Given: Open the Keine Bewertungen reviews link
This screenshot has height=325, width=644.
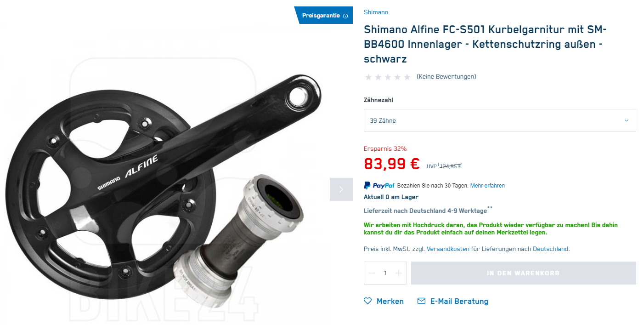Looking at the screenshot, I should 446,77.
